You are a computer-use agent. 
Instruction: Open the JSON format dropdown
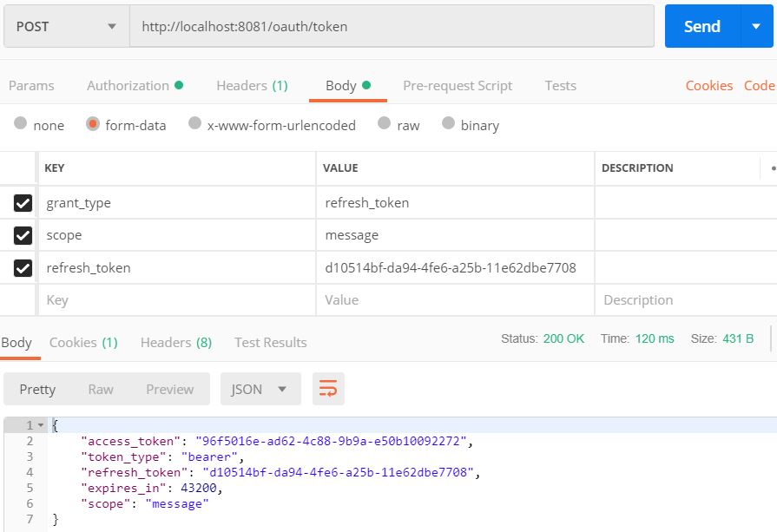tap(260, 389)
